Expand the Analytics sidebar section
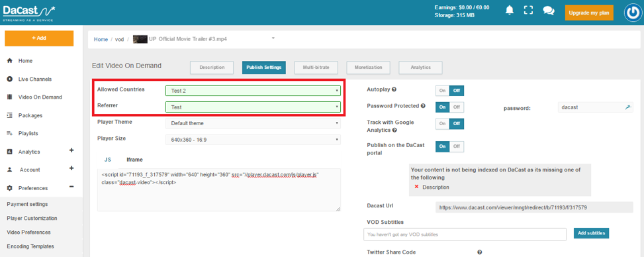This screenshot has height=257, width=644. point(71,150)
